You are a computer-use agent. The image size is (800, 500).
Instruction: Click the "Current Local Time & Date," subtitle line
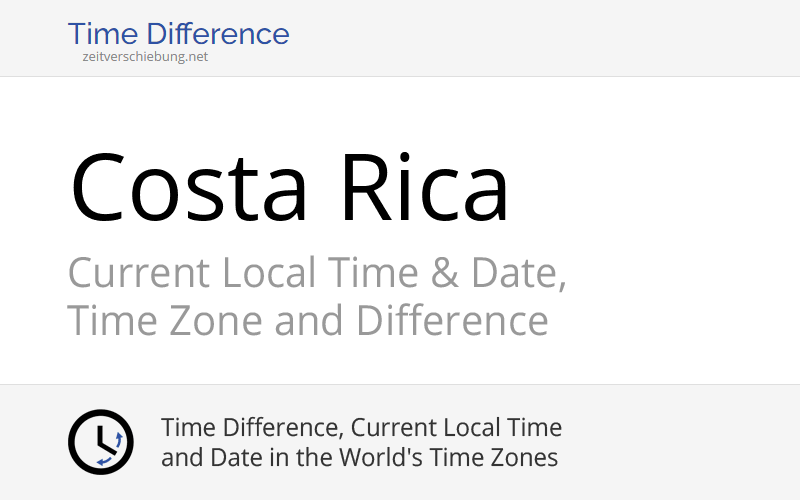(x=317, y=273)
